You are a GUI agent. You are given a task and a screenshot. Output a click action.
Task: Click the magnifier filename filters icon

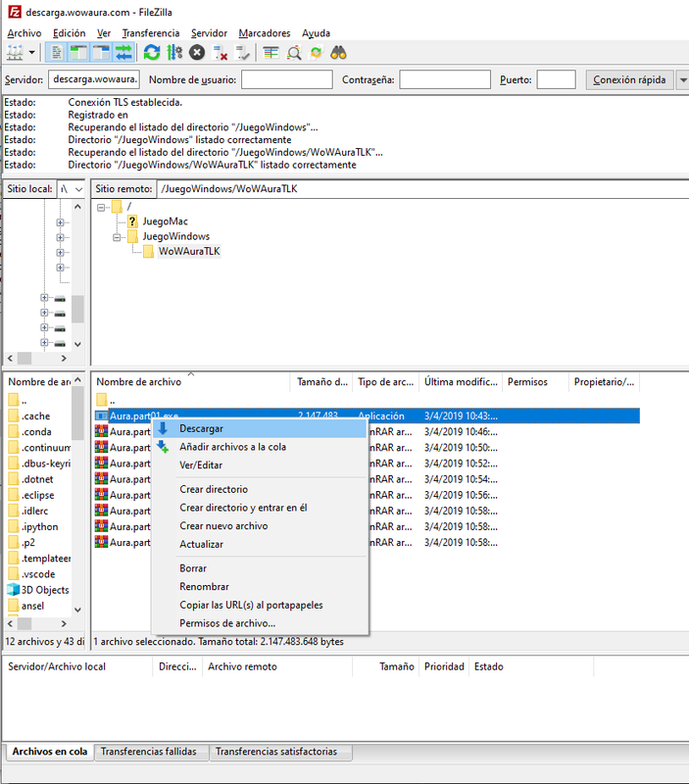tap(294, 53)
